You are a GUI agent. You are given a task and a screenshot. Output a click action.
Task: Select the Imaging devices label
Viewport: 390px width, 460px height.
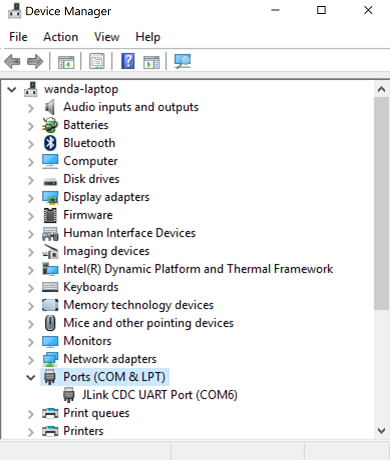point(106,251)
